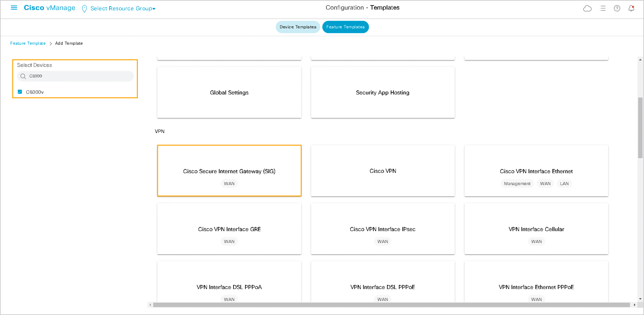This screenshot has width=644, height=315.
Task: Select the Global Settings template card
Action: [229, 92]
